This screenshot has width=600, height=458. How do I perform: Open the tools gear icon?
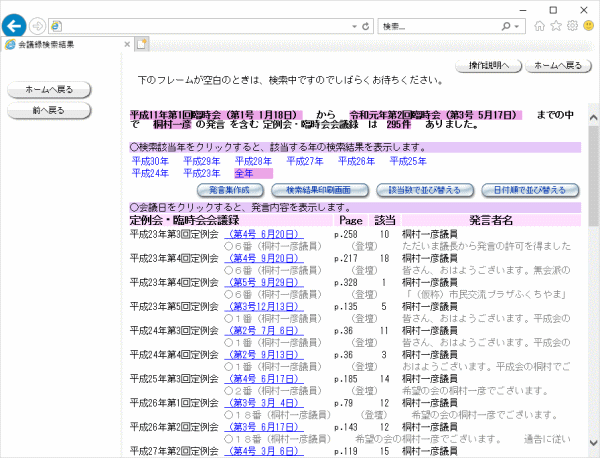coord(572,26)
